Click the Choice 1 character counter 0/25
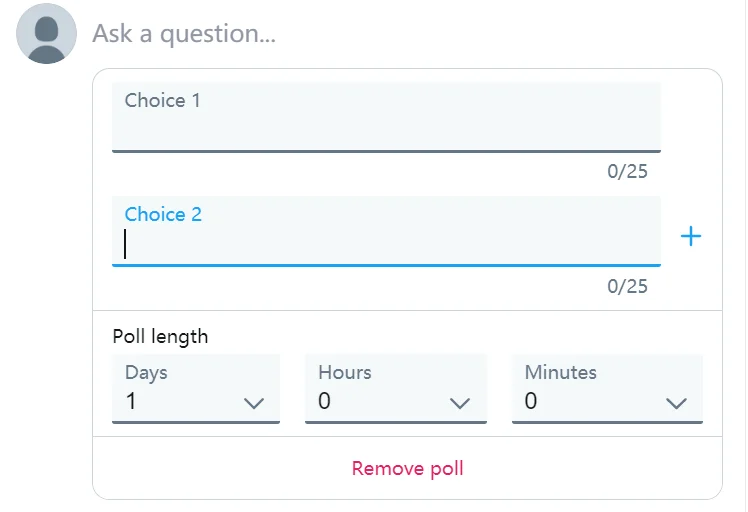The image size is (748, 512). click(627, 171)
